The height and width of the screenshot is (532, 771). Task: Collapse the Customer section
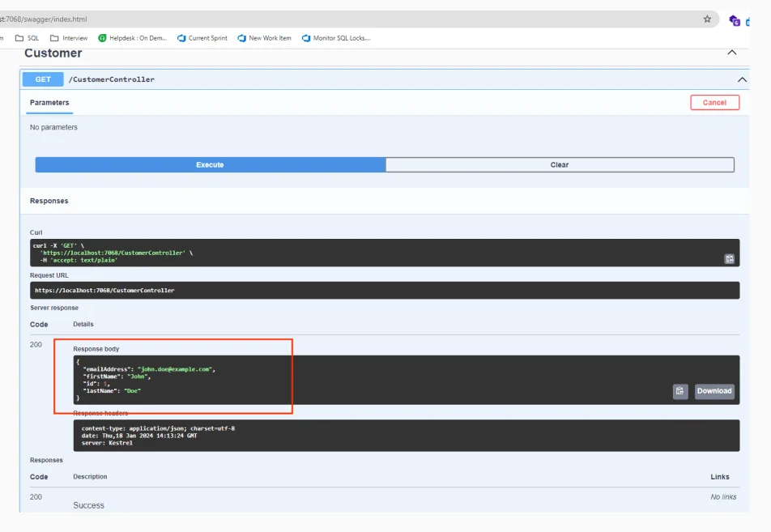pyautogui.click(x=731, y=52)
